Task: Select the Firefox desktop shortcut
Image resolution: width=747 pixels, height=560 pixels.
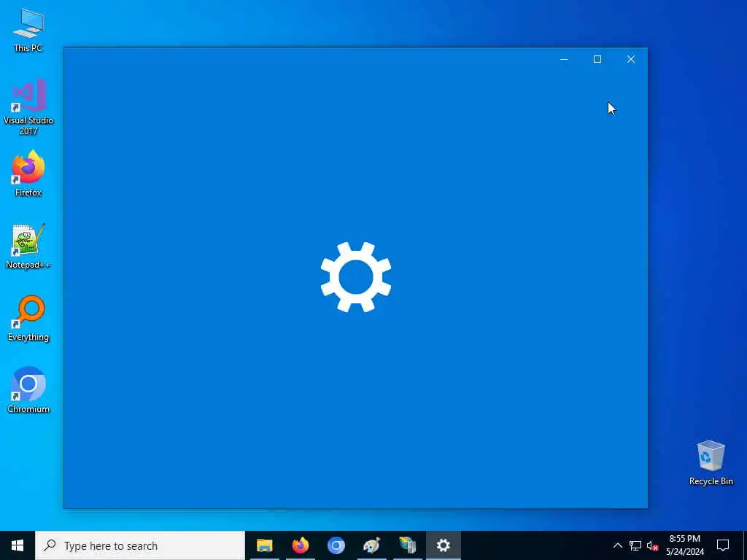Action: (x=28, y=174)
